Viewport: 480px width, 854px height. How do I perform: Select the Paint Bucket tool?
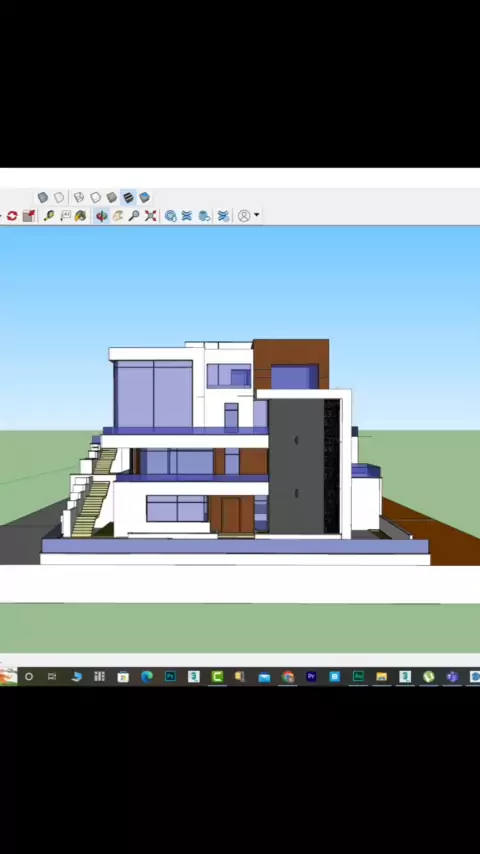[81, 216]
